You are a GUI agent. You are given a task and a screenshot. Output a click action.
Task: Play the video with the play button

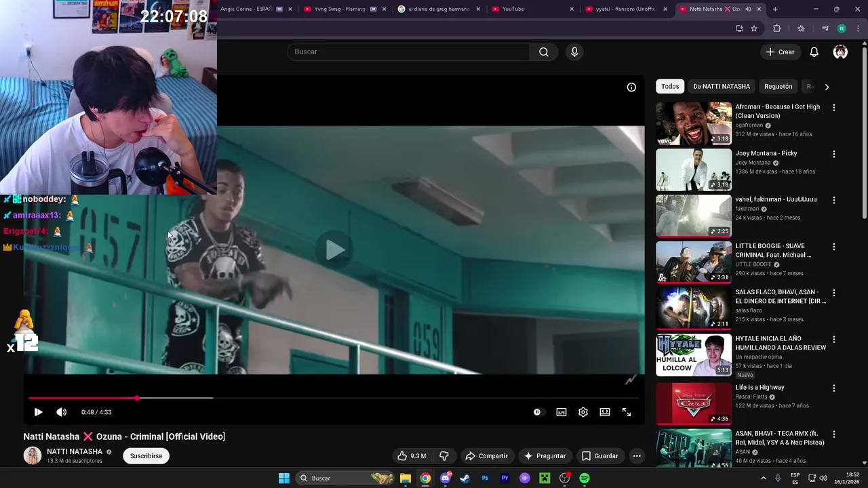tap(38, 412)
